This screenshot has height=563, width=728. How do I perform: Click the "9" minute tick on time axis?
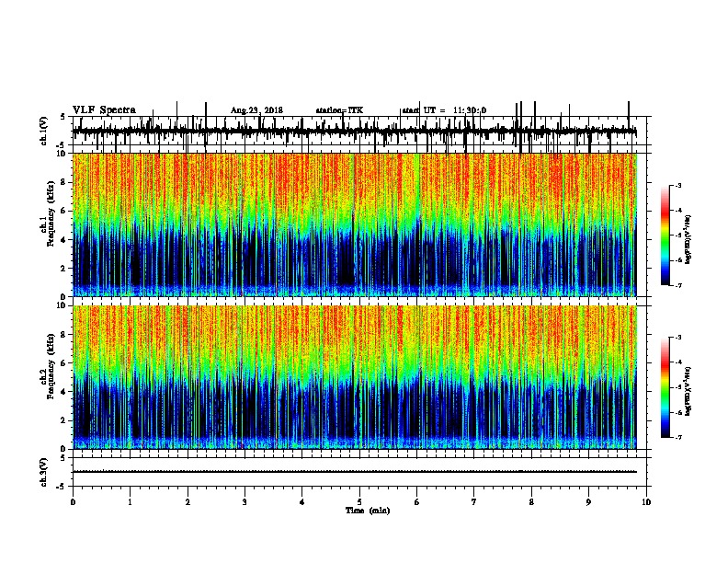(588, 502)
